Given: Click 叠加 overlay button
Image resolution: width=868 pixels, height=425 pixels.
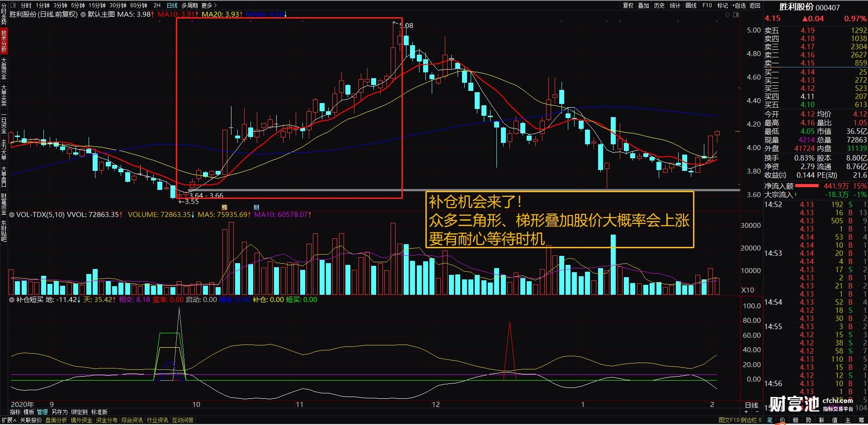Looking at the screenshot, I should point(644,5).
